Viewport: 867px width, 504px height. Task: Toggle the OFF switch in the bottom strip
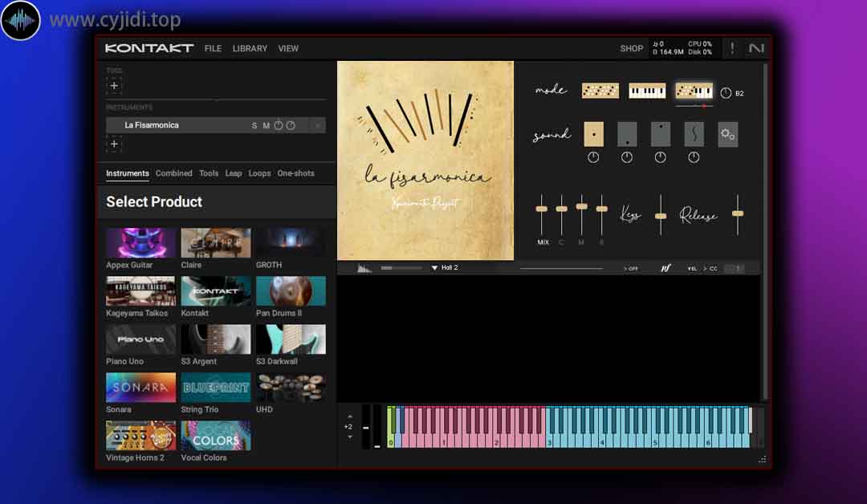(x=631, y=269)
